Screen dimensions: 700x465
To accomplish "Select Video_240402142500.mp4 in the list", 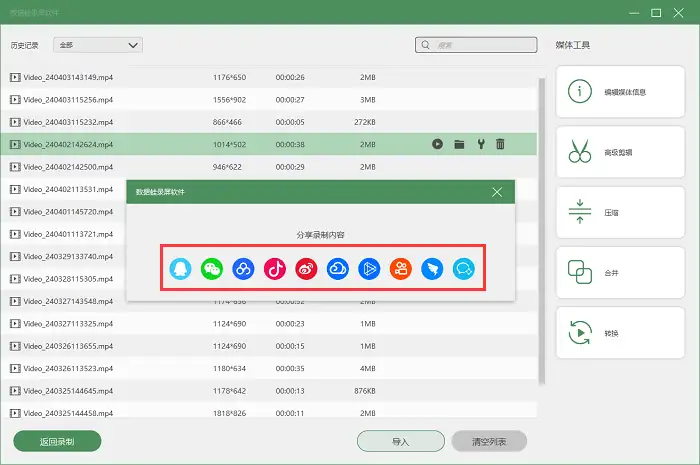I will point(269,167).
